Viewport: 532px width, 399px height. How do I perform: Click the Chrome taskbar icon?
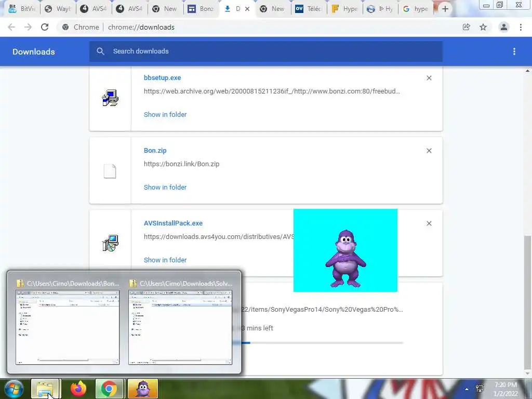[x=109, y=389]
